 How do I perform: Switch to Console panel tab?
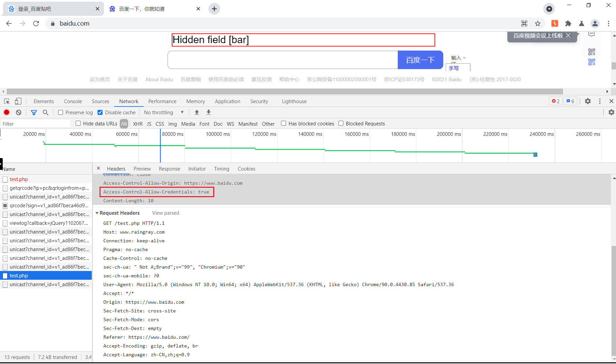point(73,101)
